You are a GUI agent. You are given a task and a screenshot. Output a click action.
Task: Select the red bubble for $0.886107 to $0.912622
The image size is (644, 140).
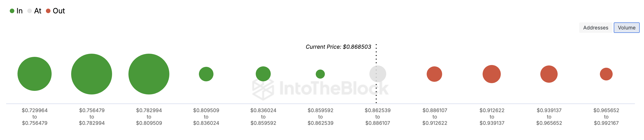434,74
